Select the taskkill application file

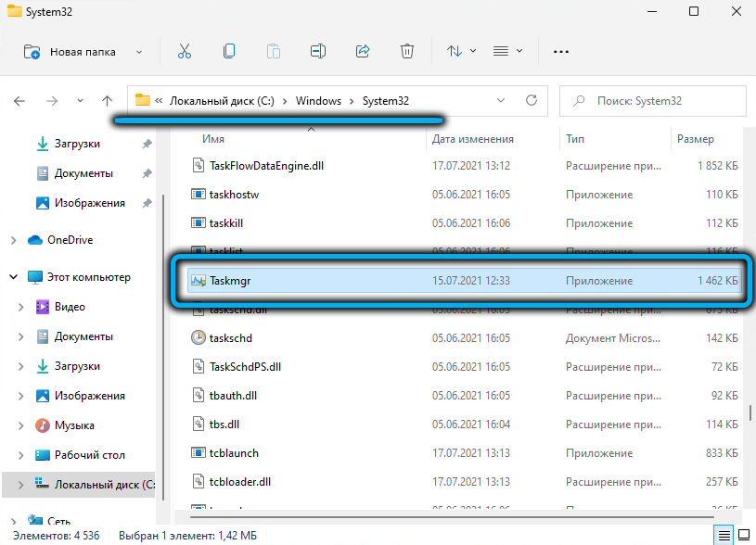[x=226, y=223]
